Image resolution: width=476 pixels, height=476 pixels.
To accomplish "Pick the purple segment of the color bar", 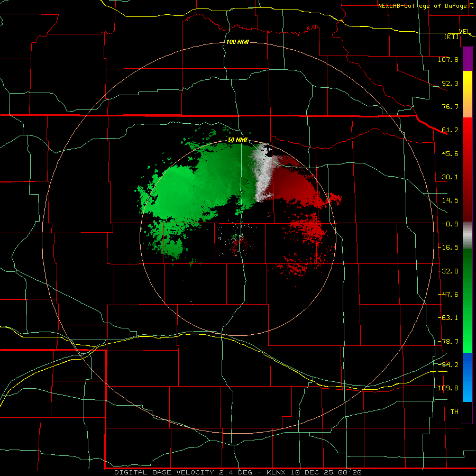I will tap(467, 59).
